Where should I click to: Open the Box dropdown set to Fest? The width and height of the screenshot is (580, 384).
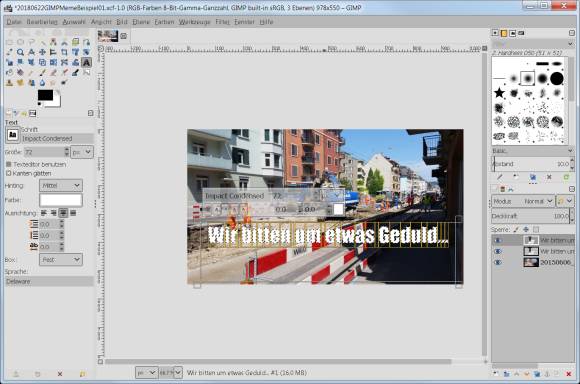coord(61,260)
